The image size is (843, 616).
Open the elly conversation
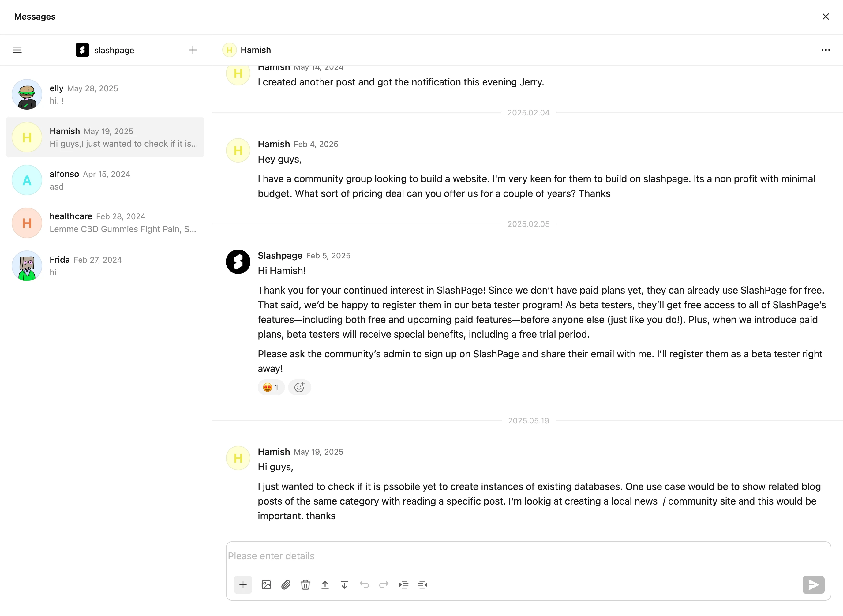[x=105, y=94]
